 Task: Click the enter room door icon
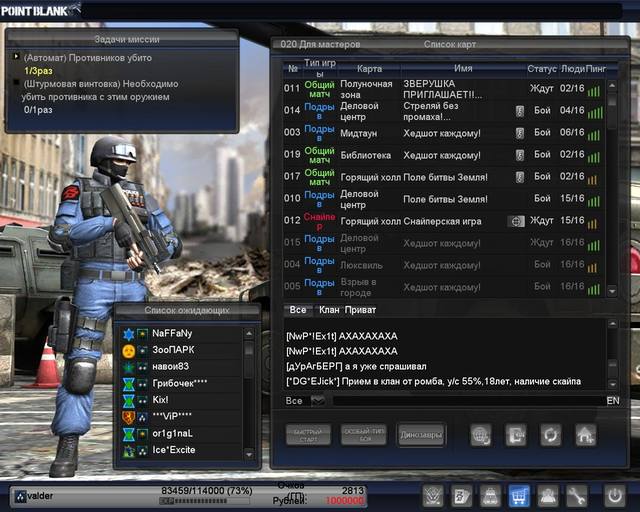[x=516, y=435]
